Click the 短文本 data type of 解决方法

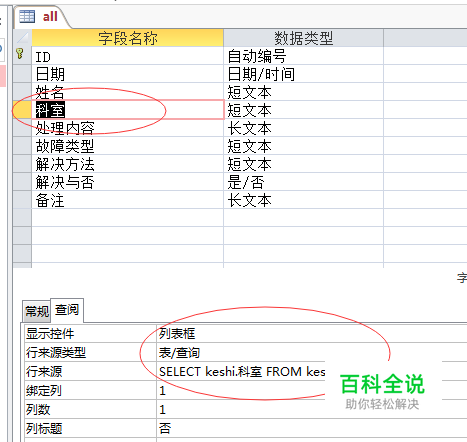303,164
